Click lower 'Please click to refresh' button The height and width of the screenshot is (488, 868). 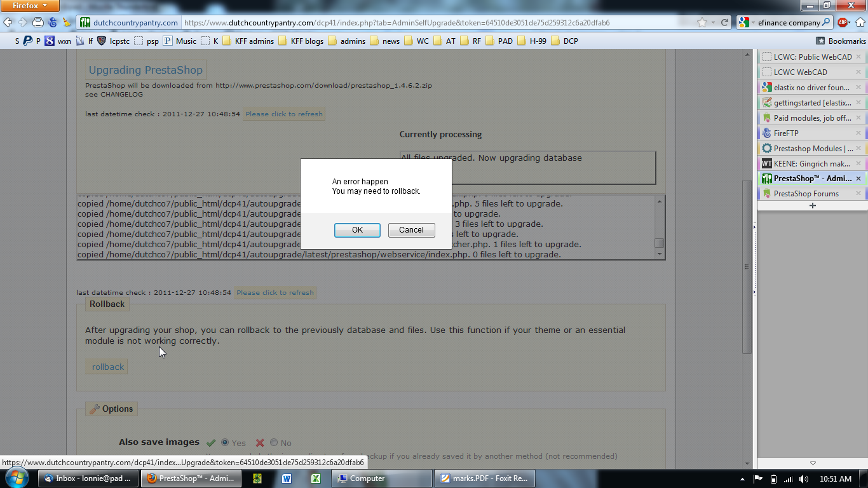[x=275, y=293]
